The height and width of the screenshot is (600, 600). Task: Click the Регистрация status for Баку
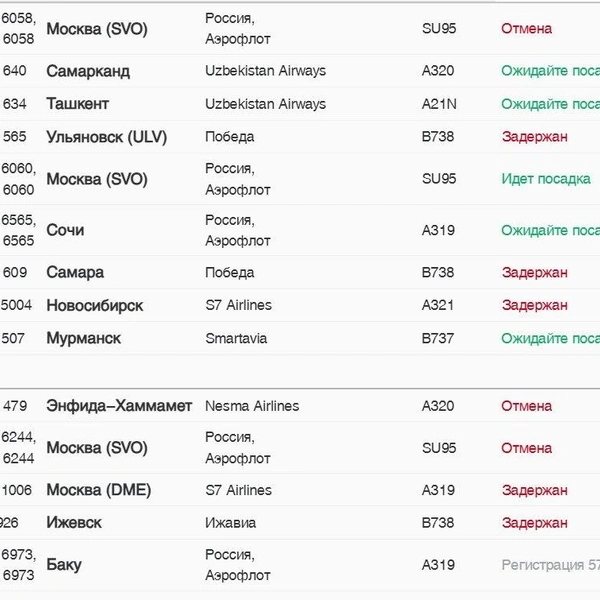551,565
